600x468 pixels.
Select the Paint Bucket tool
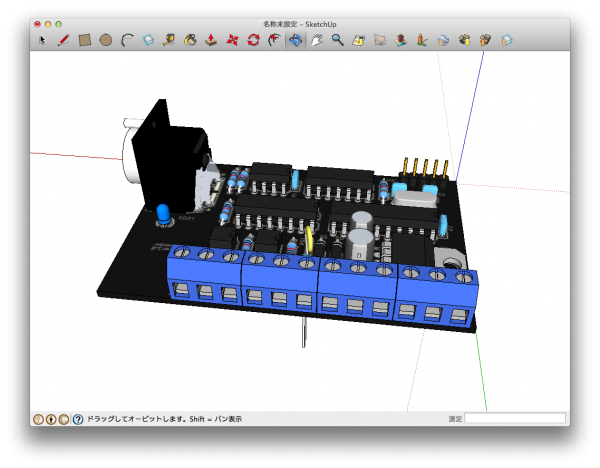click(x=190, y=40)
